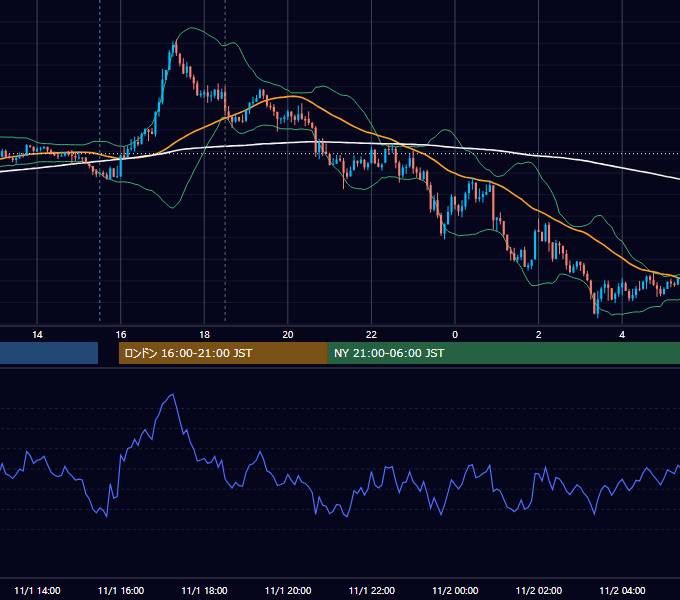Click the 4 hour label on time axis

tap(622, 335)
